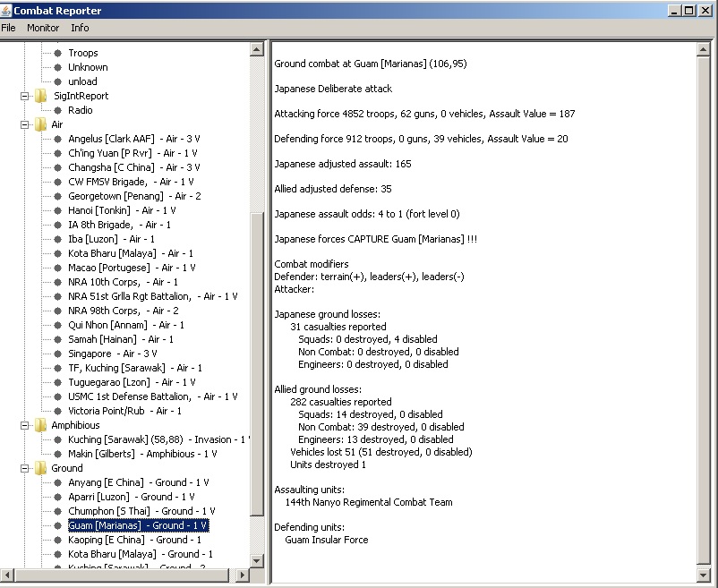Collapse the Air folder node

tap(25, 124)
